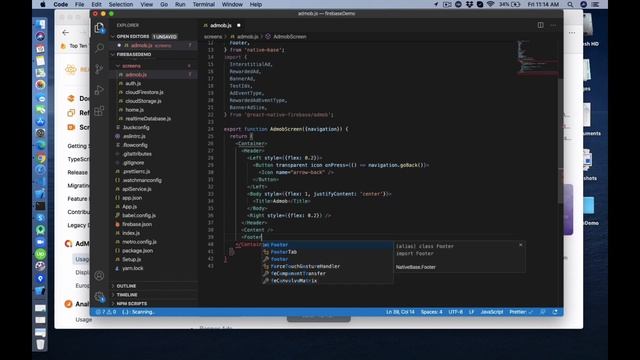Open firebase.json in explorer
This screenshot has width=640, height=360.
click(137, 224)
